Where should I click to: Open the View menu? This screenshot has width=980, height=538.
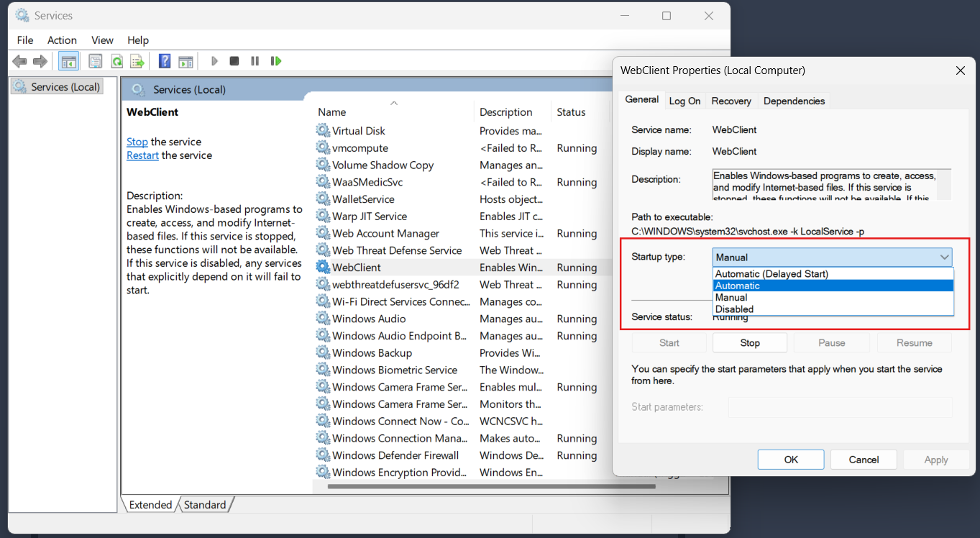point(102,40)
